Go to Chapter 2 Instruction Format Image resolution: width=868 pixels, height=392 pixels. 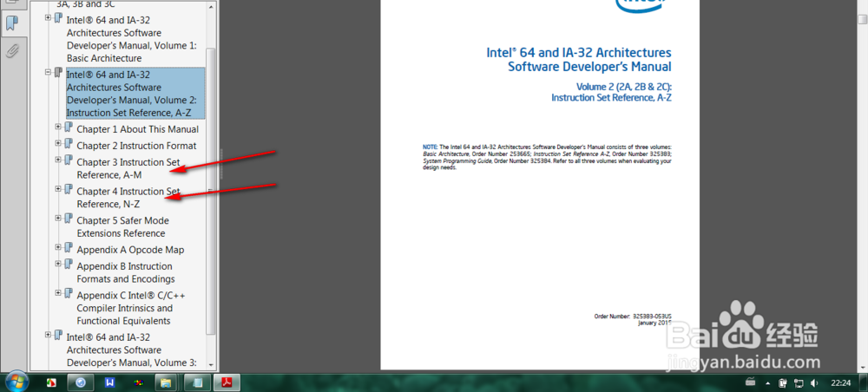pos(136,146)
